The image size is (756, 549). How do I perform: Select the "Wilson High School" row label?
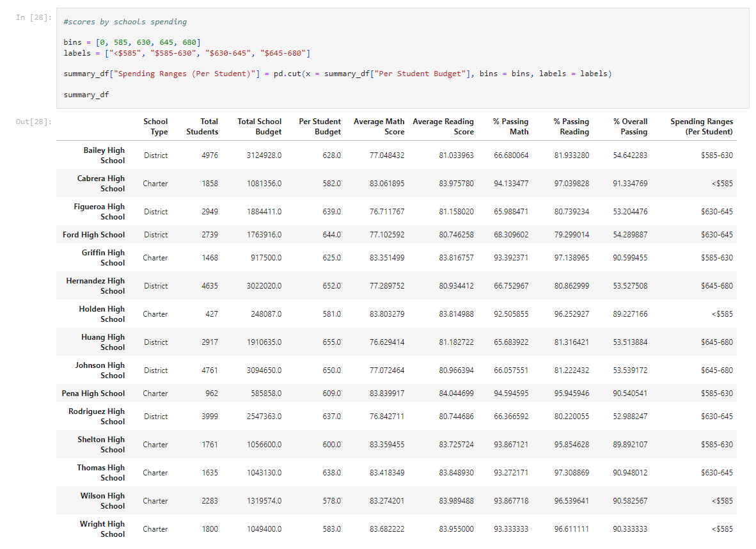click(x=102, y=501)
